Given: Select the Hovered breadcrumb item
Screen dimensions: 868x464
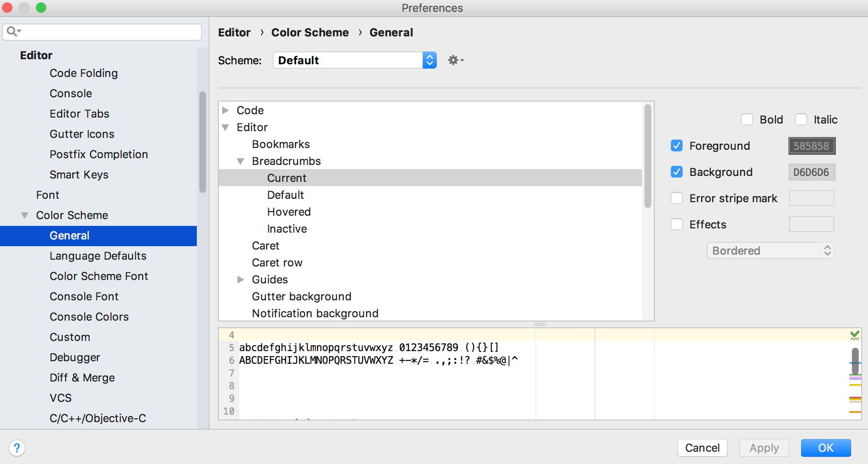Looking at the screenshot, I should (289, 212).
